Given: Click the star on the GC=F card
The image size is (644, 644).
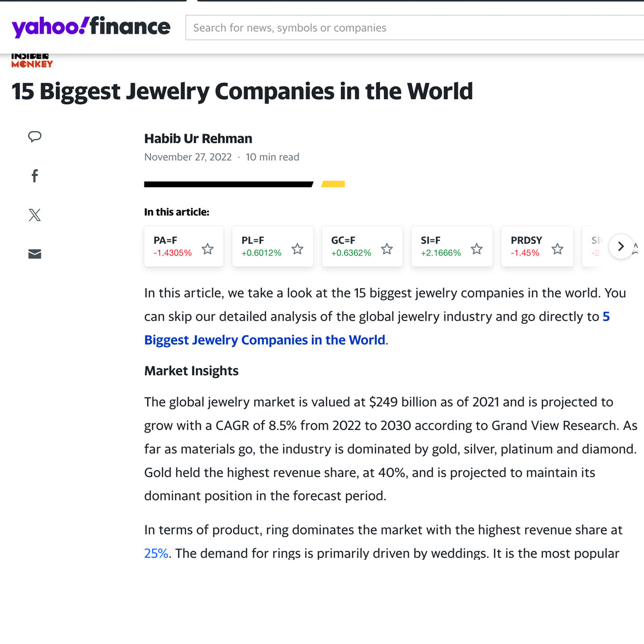Looking at the screenshot, I should pos(386,248).
